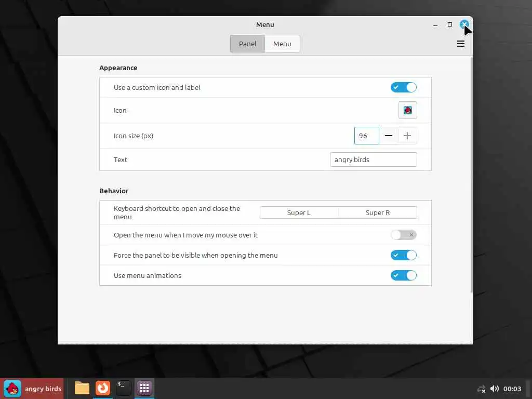The width and height of the screenshot is (532, 399).
Task: Minimize the Menu settings window
Action: [x=435, y=24]
